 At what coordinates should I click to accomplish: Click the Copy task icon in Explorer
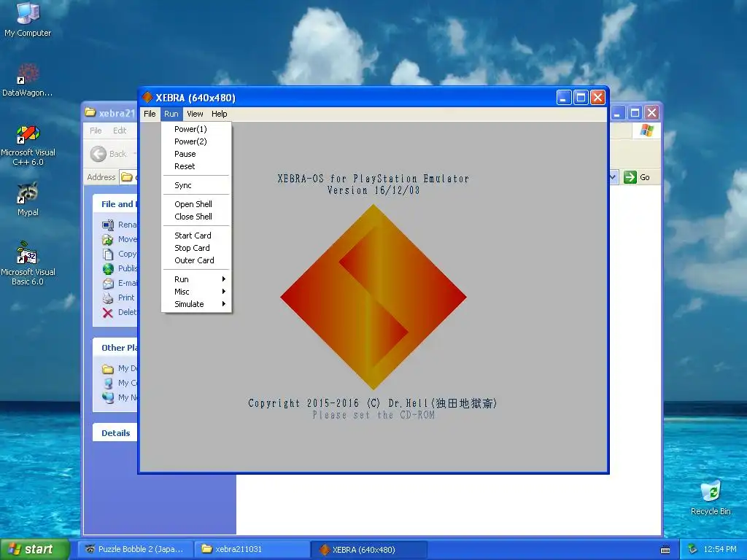tap(108, 254)
